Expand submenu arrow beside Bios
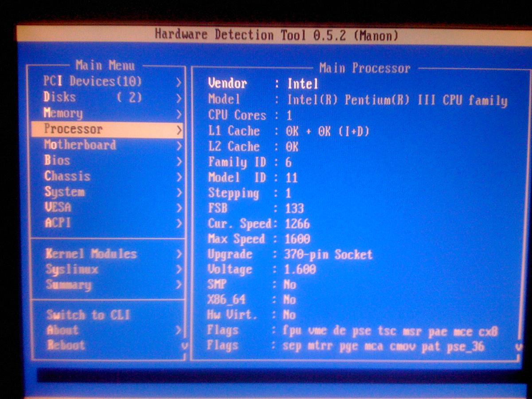The width and height of the screenshot is (532, 399). coord(179,161)
